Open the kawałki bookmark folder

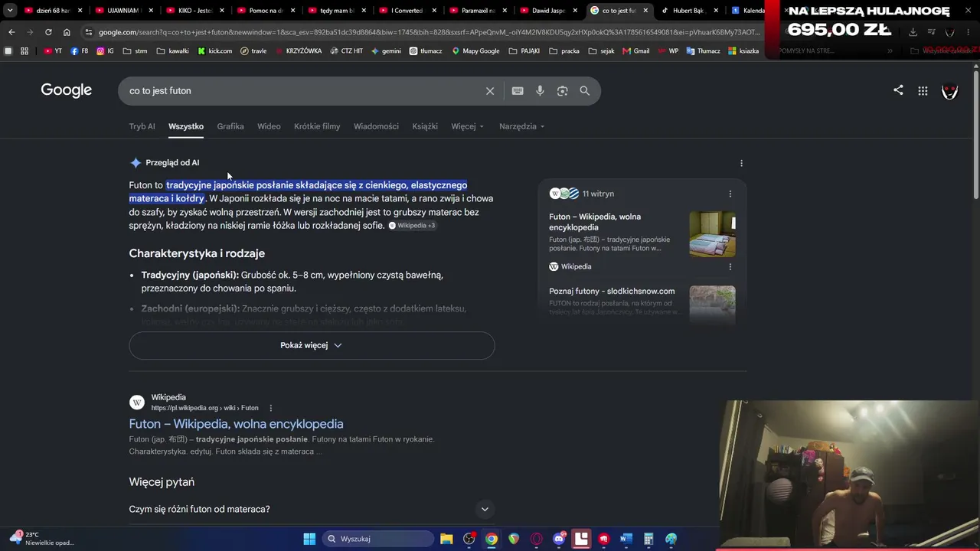[x=172, y=51]
